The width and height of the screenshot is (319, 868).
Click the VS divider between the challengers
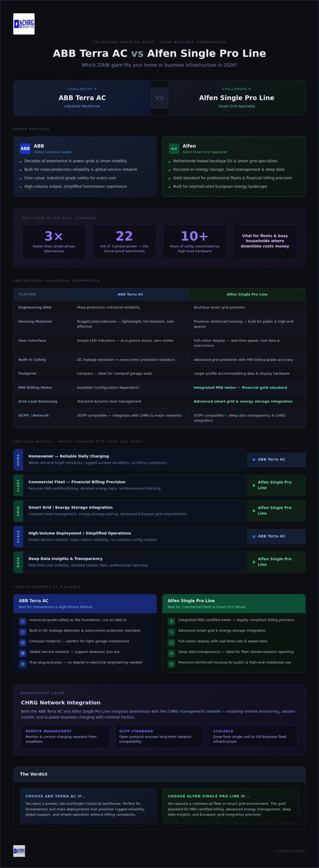(x=159, y=98)
